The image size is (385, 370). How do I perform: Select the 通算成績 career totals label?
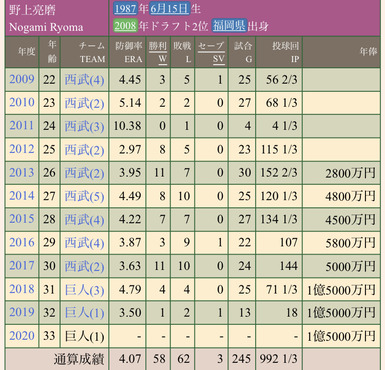[79, 359]
